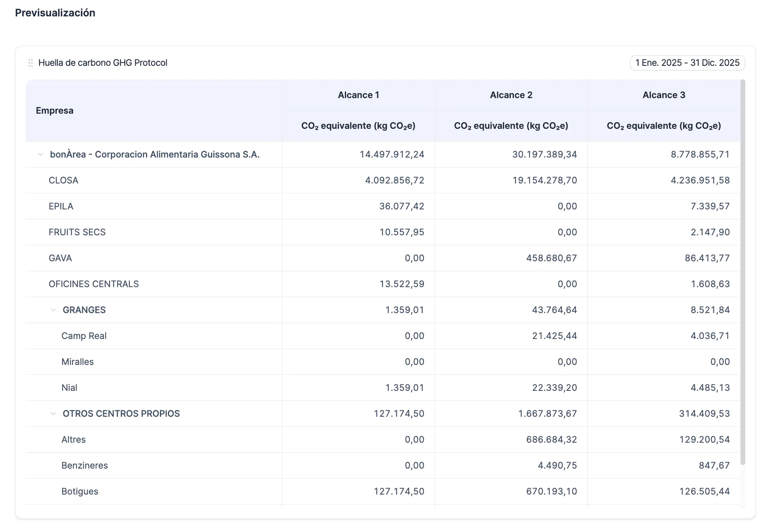
Task: Click the Botigues value 126.505,44
Action: [704, 491]
